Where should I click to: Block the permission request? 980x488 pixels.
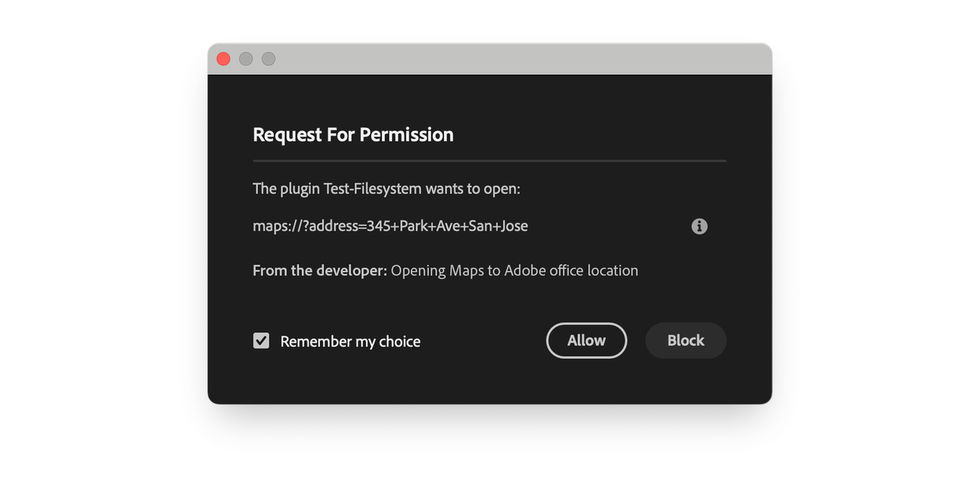click(685, 340)
